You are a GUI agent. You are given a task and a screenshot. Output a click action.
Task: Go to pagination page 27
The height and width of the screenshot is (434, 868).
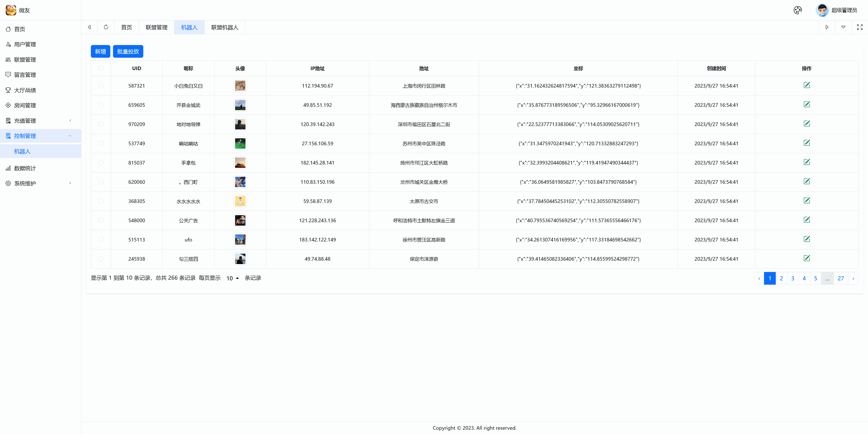click(840, 279)
